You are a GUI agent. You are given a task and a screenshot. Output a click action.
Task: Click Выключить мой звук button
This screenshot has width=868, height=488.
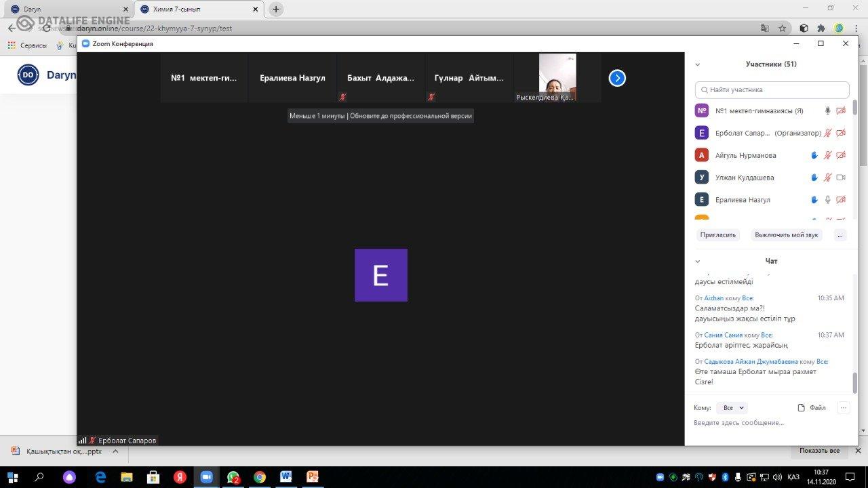(x=787, y=235)
